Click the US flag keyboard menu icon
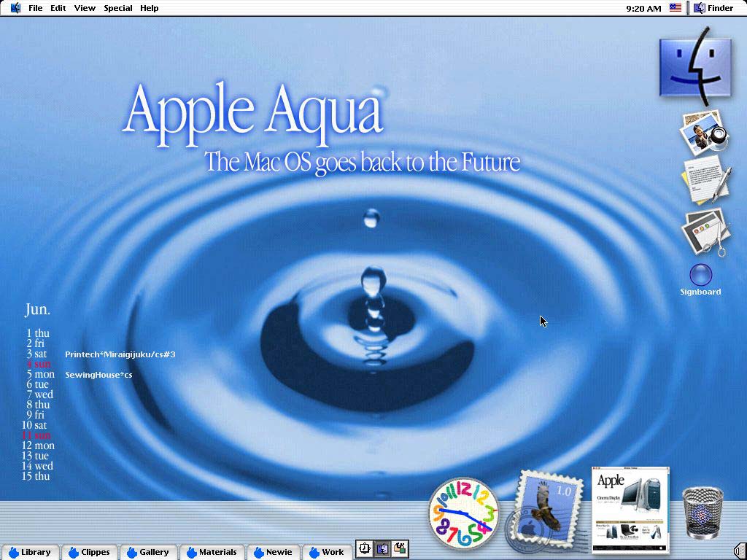This screenshot has height=560, width=747. pos(675,8)
